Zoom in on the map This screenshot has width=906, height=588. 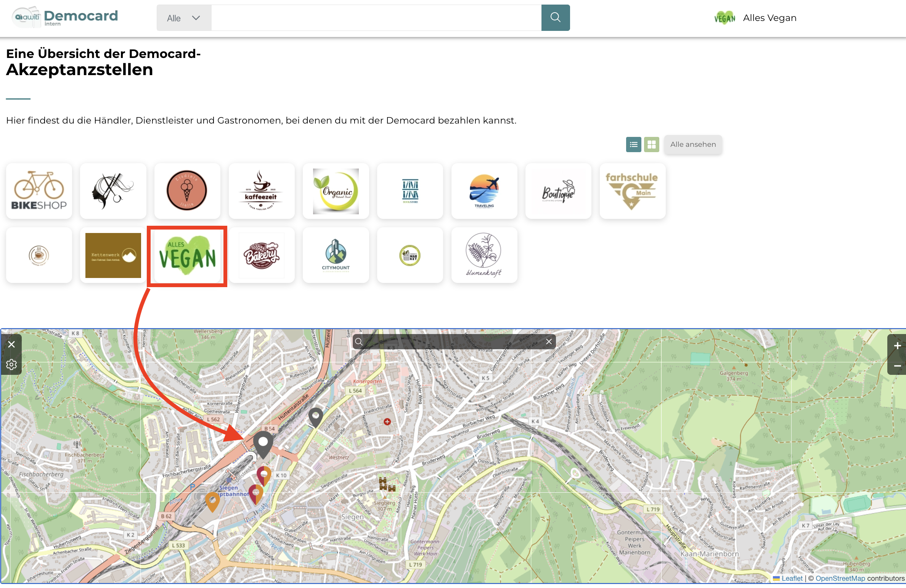[x=897, y=345]
